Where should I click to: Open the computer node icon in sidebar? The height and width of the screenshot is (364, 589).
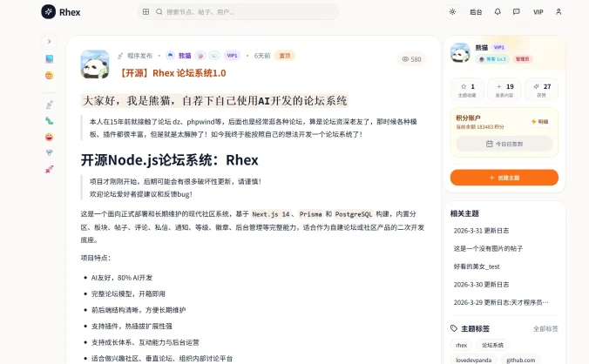point(49,59)
